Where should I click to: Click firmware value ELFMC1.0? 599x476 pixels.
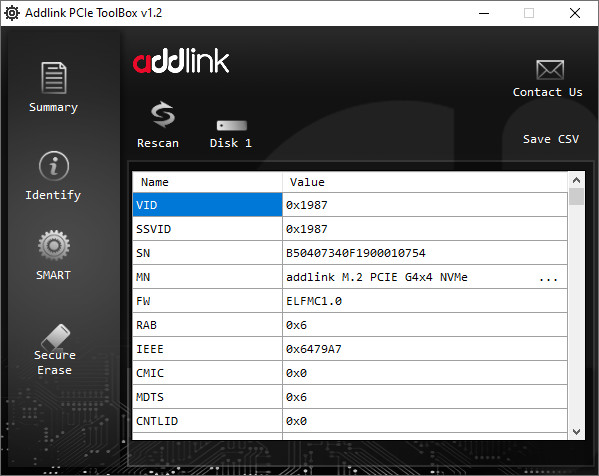coord(314,301)
